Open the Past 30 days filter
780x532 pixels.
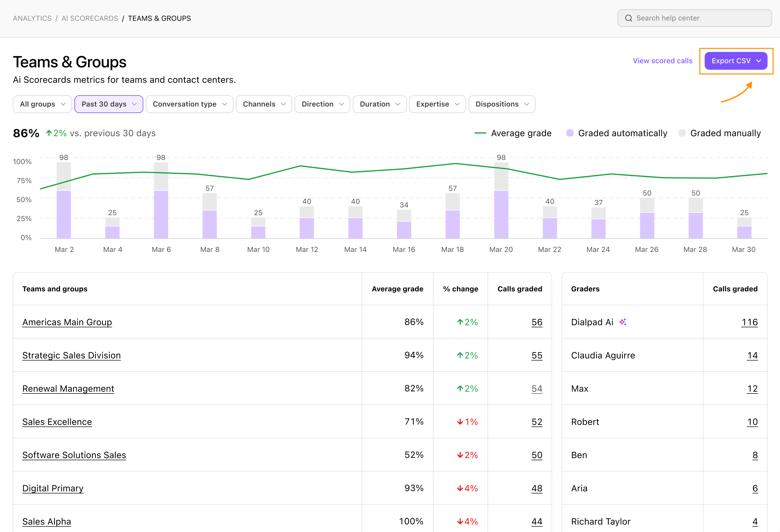click(109, 104)
